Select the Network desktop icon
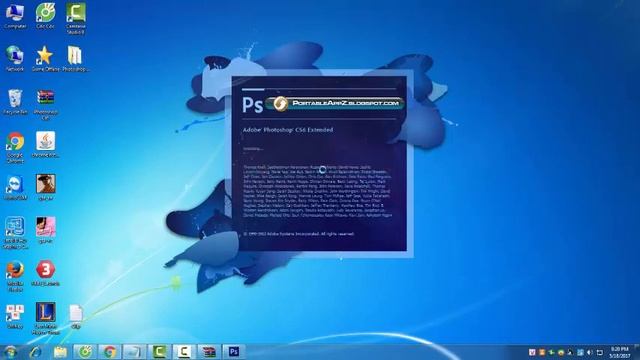Screen dimensions: 640x360 15,59
